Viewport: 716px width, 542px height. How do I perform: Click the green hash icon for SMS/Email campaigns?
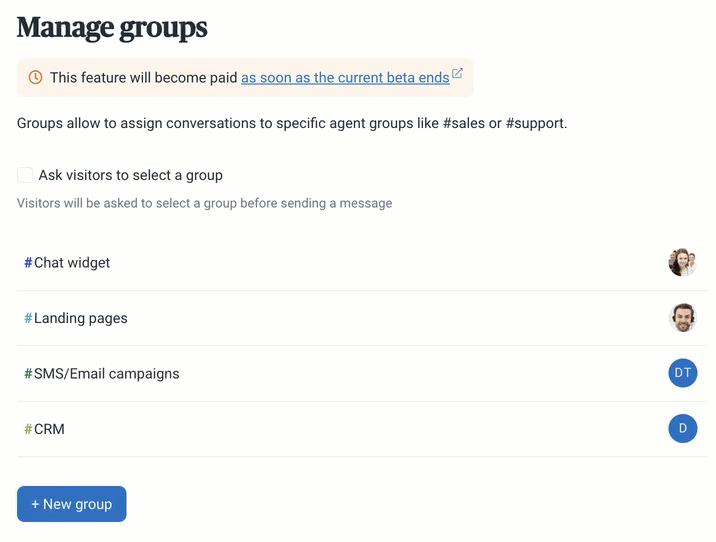tap(28, 374)
